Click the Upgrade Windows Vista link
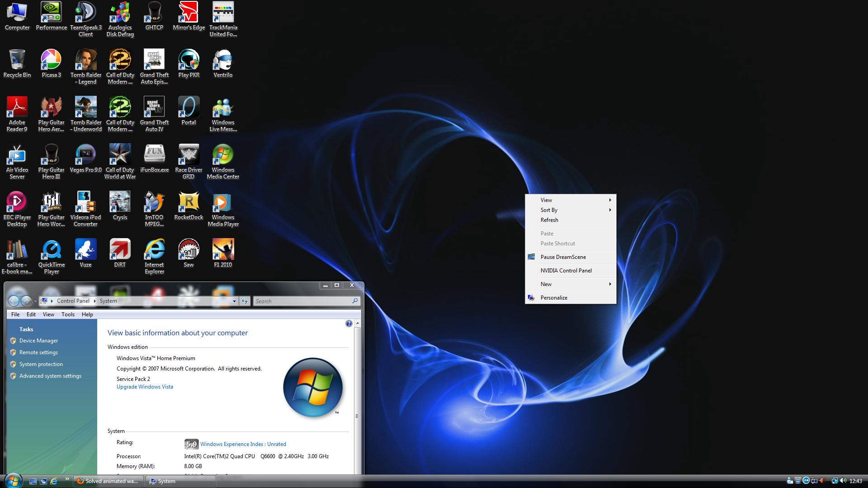This screenshot has height=488, width=868. (145, 387)
